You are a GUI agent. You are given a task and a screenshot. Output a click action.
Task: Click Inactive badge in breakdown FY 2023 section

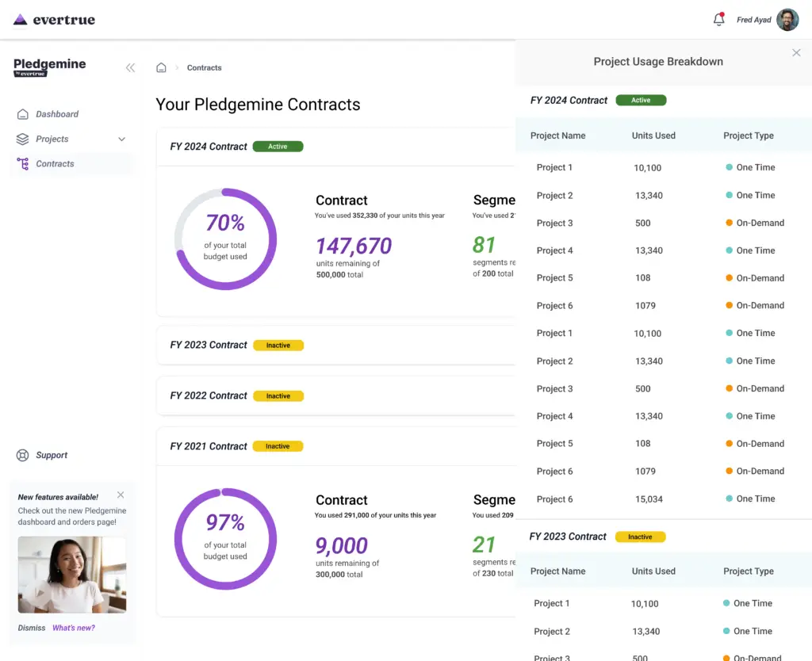coord(640,537)
